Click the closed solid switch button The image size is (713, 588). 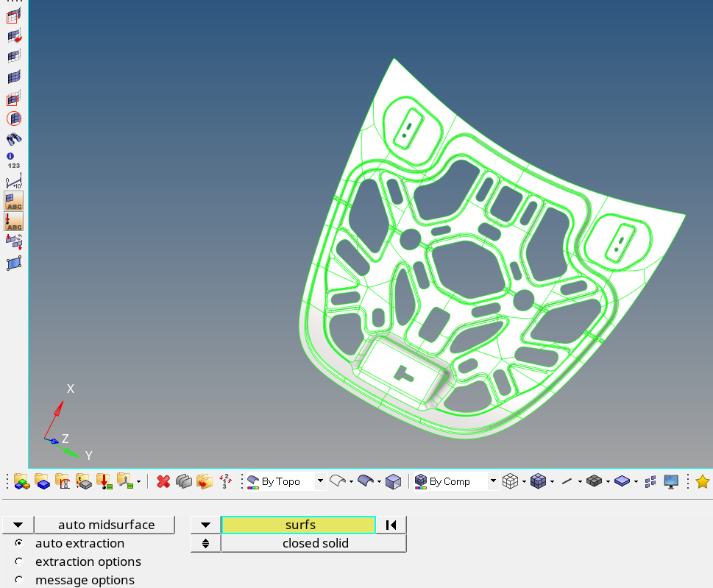[205, 543]
